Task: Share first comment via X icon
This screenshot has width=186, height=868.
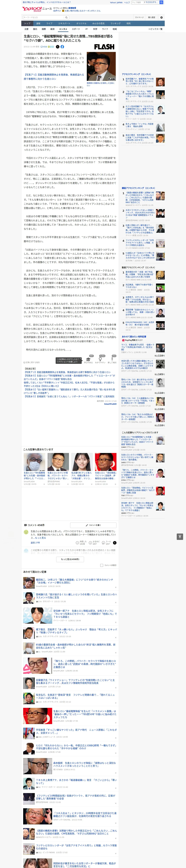Action: click(115, 543)
